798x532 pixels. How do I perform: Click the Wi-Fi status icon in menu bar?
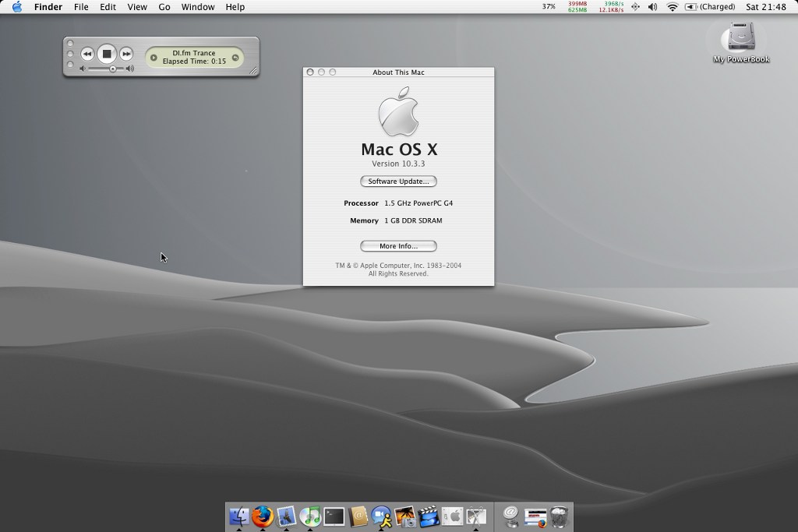pos(672,7)
